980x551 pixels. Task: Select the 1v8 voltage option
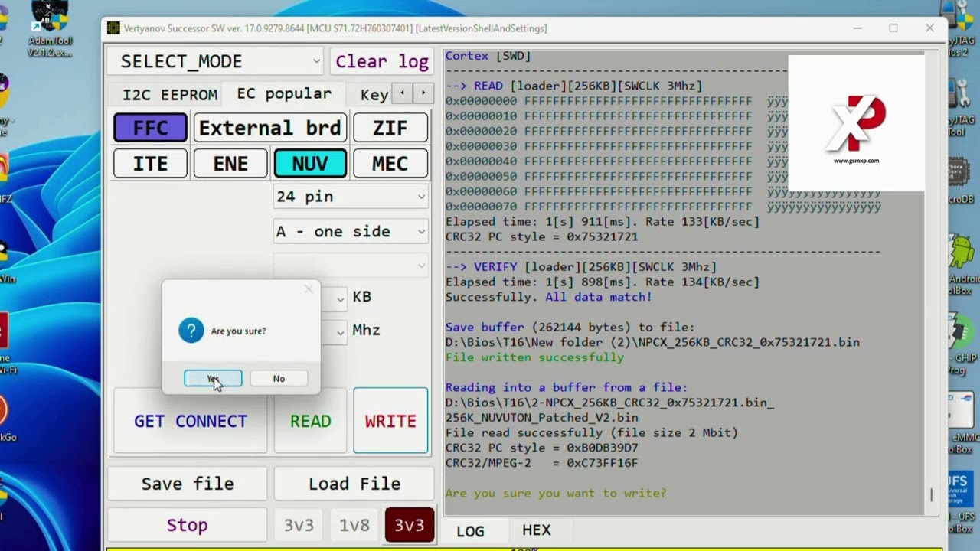coord(354,525)
